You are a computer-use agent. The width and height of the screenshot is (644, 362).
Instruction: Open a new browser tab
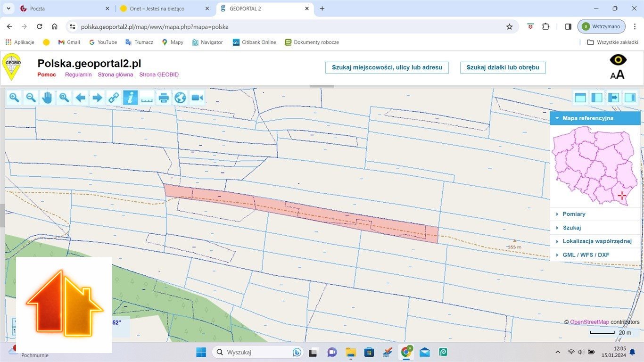322,8
